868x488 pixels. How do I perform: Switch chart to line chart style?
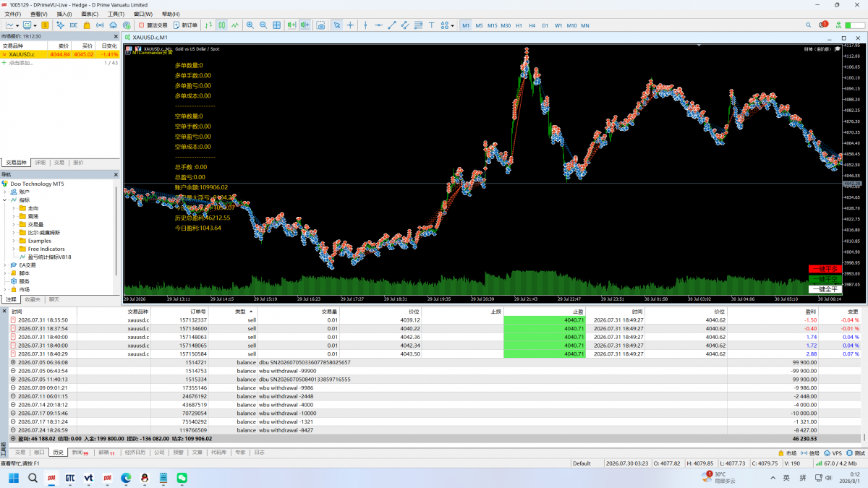tap(235, 25)
